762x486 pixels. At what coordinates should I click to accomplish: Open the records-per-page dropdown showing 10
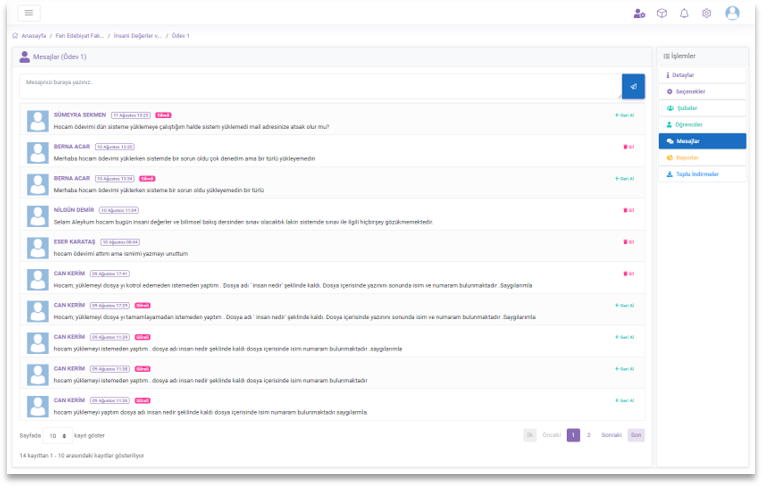57,436
